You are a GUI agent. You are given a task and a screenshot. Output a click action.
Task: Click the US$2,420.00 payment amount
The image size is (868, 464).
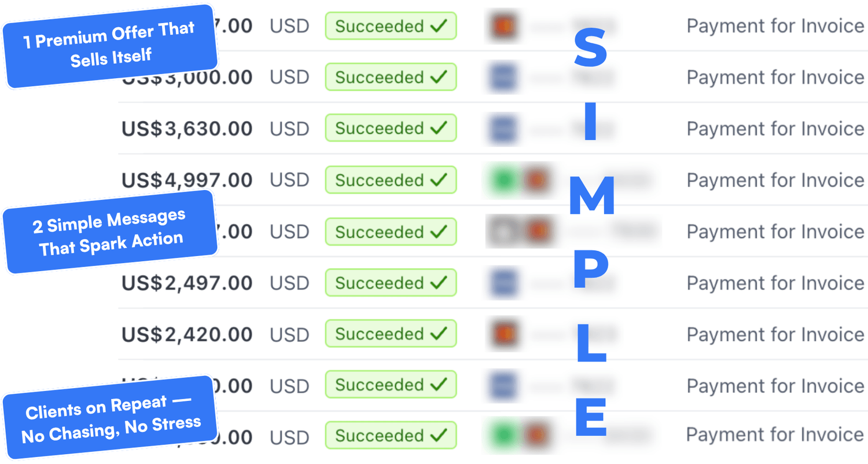pyautogui.click(x=187, y=334)
